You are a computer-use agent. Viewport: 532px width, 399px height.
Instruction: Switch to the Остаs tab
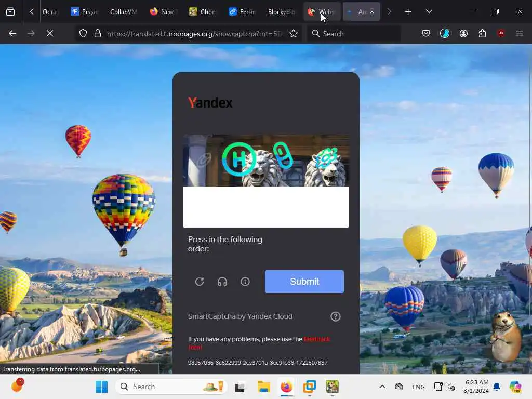[50, 12]
